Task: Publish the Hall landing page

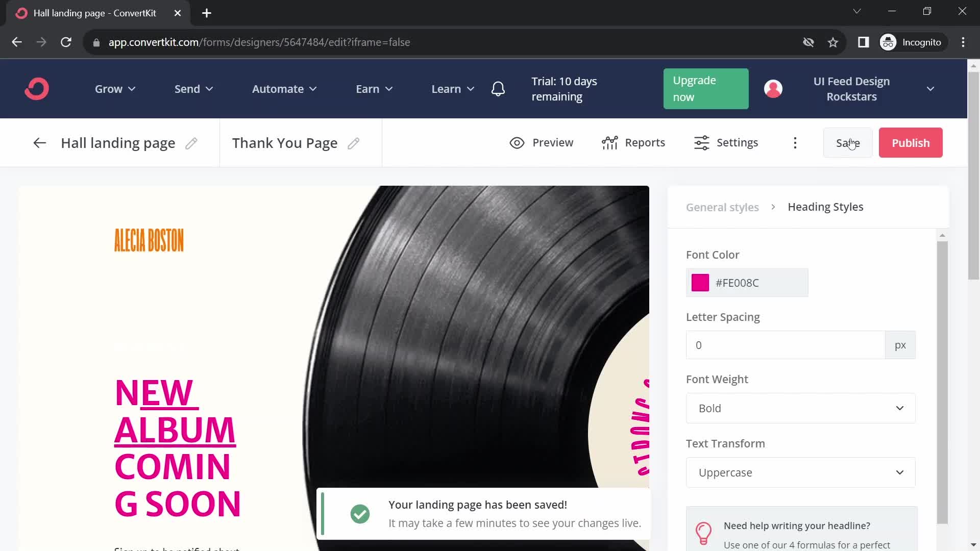Action: coord(911,142)
